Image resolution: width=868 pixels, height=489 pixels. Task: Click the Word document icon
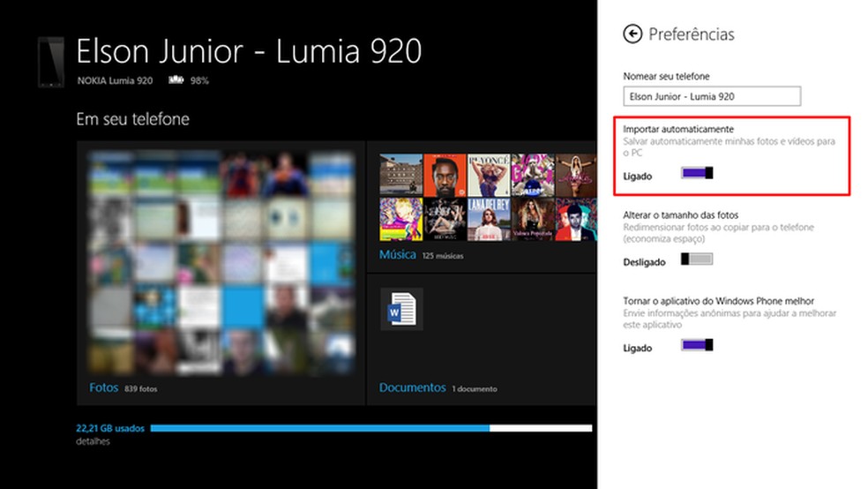(x=402, y=309)
